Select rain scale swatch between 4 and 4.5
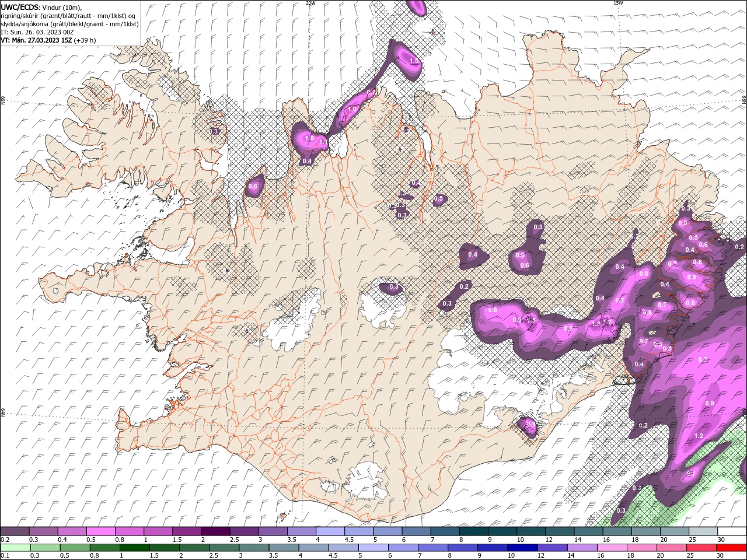The width and height of the screenshot is (747, 560). pos(313,547)
